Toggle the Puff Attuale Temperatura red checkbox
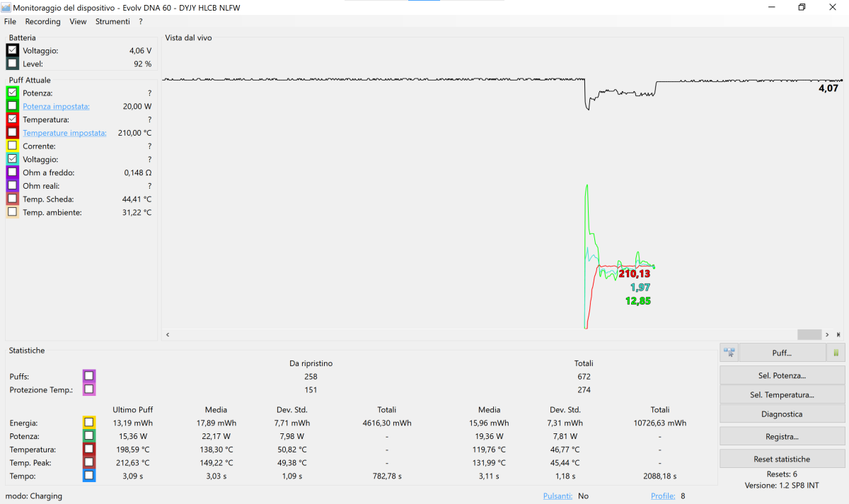This screenshot has width=849, height=504. (x=12, y=119)
